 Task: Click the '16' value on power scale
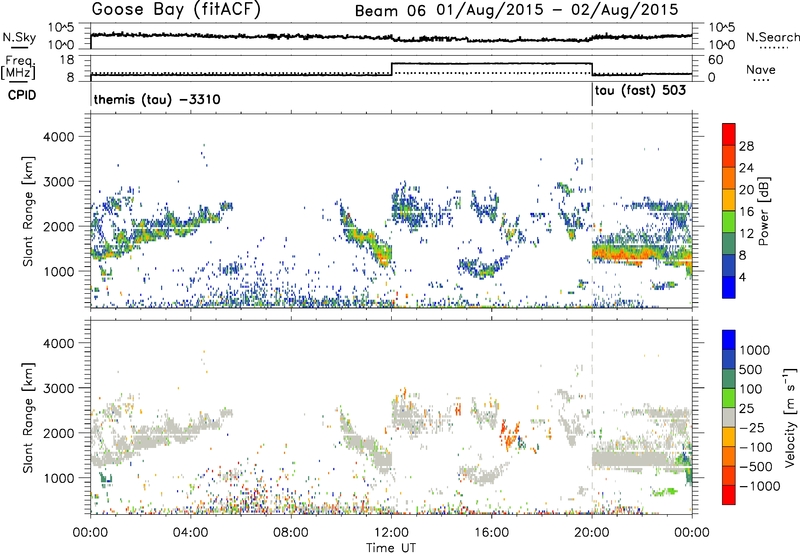pos(746,212)
